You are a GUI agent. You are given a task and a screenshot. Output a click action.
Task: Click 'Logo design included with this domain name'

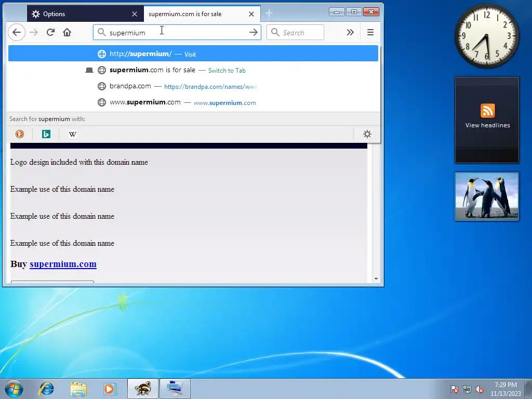coord(79,162)
